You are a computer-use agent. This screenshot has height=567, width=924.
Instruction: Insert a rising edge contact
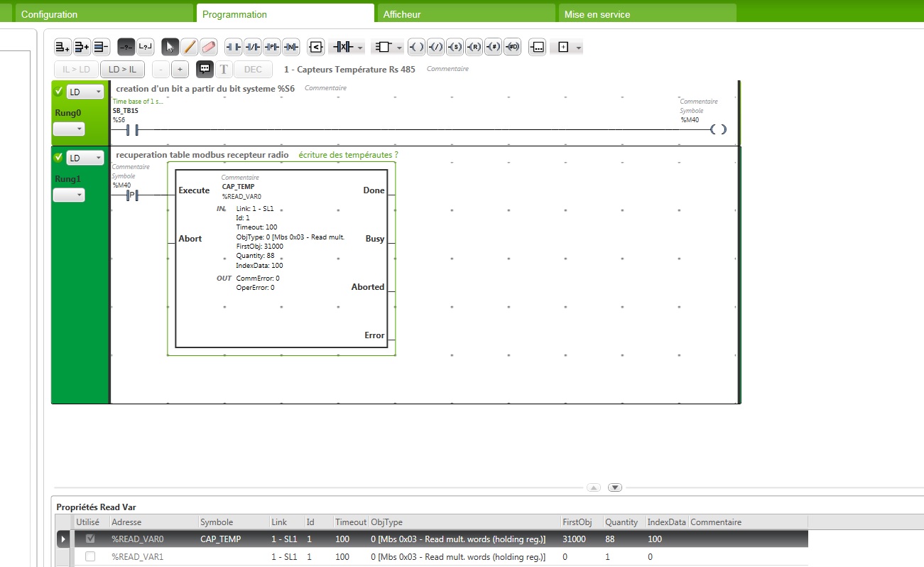271,48
